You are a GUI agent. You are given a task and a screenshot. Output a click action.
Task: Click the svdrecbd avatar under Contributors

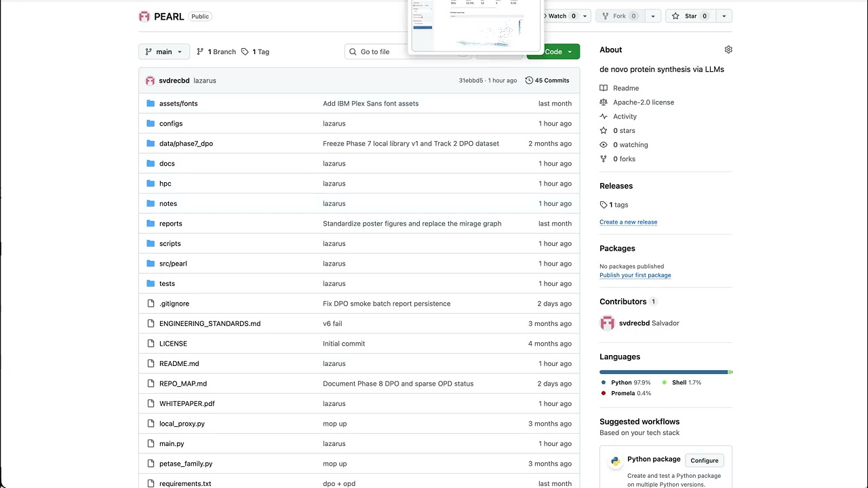607,323
